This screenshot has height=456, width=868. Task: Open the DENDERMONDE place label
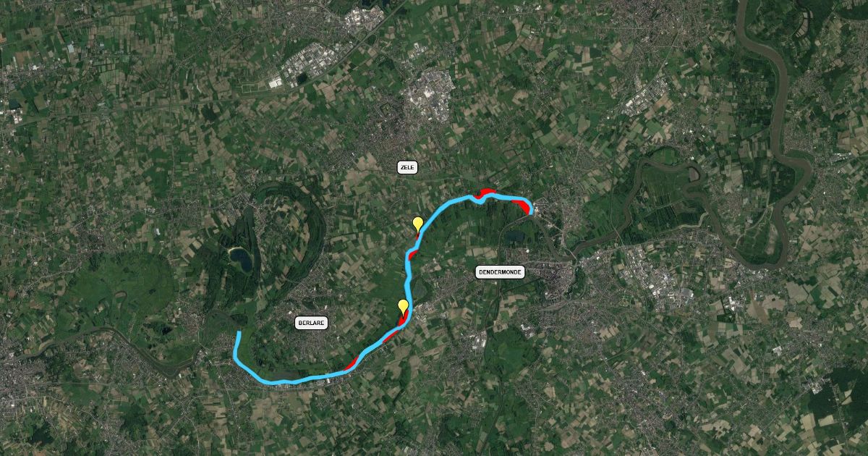tap(500, 272)
